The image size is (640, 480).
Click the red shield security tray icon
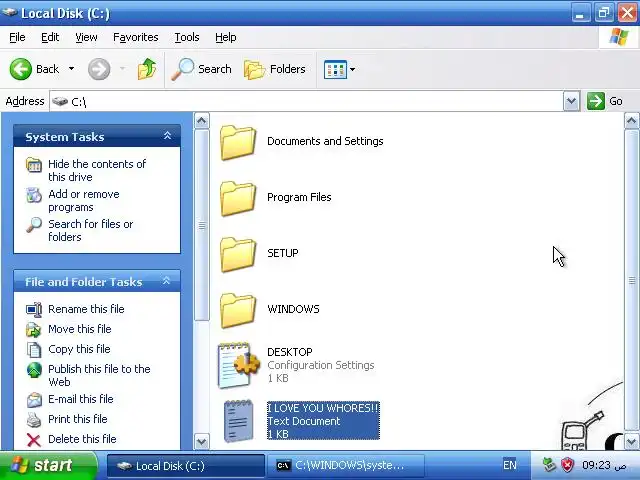pos(567,465)
